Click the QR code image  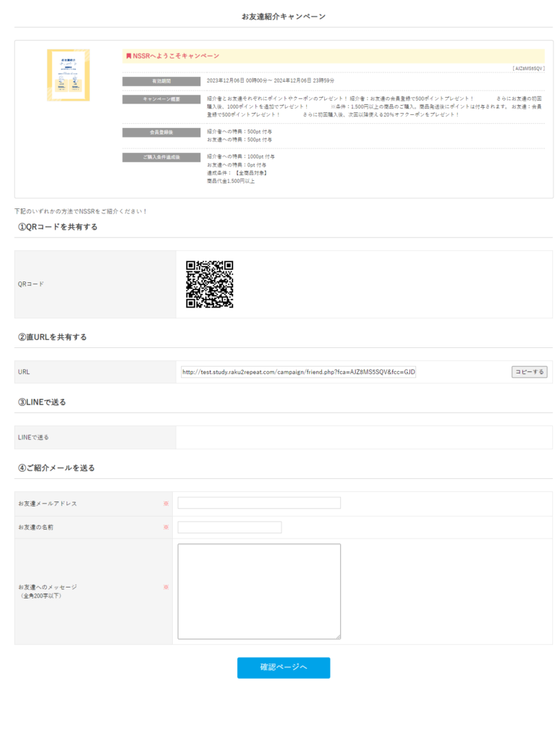pos(209,284)
